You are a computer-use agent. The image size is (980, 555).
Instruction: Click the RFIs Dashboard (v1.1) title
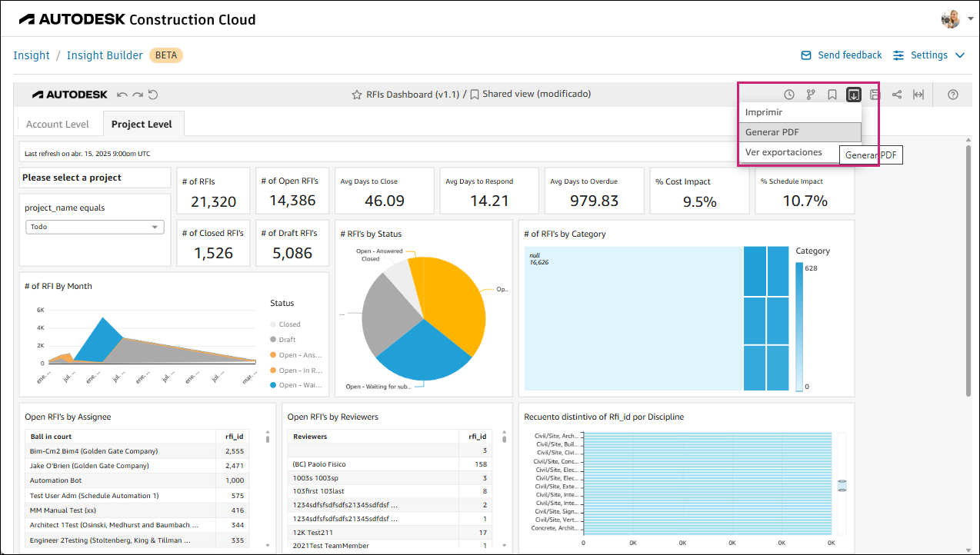tap(412, 95)
